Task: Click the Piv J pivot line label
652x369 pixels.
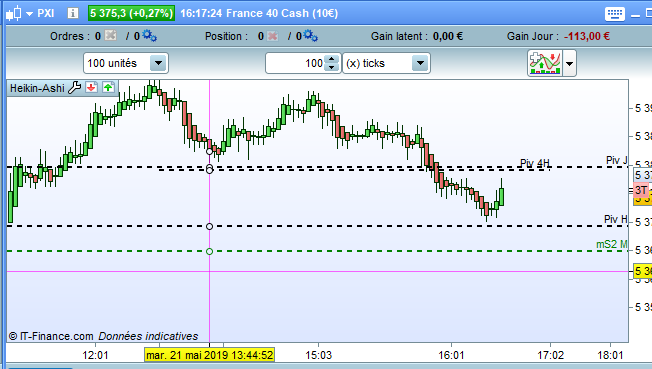Action: coord(617,160)
